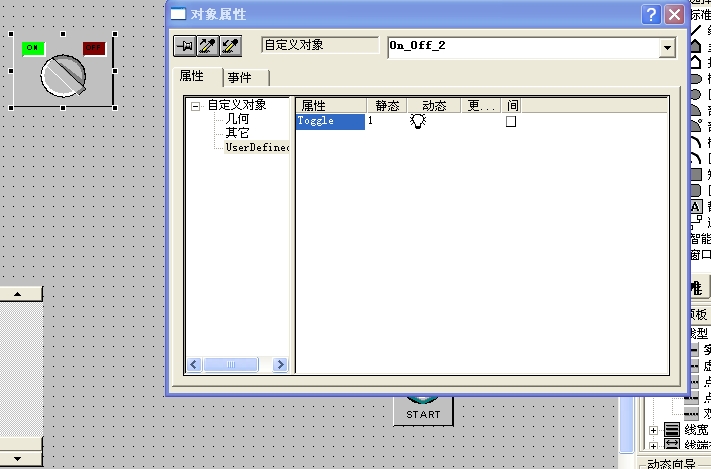Toggle the indirect checkbox for Toggle row
Viewport: 711px width, 469px height.
(511, 121)
